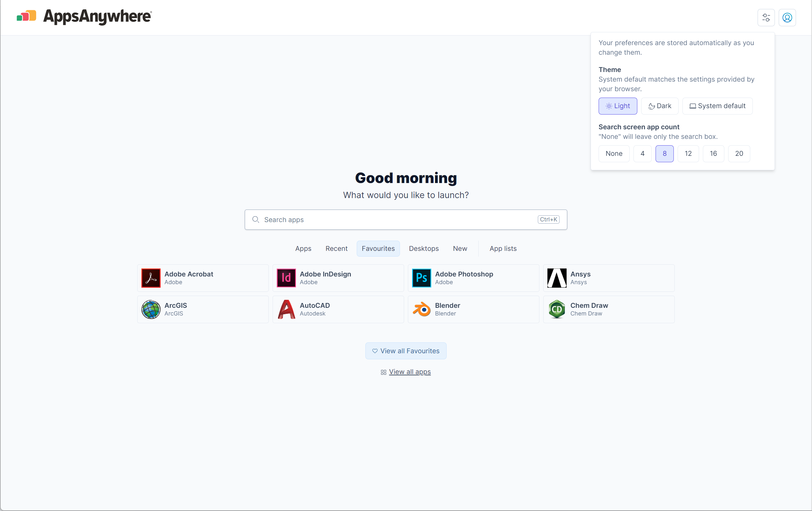Click the Blender app icon
This screenshot has height=511, width=812.
coord(421,309)
